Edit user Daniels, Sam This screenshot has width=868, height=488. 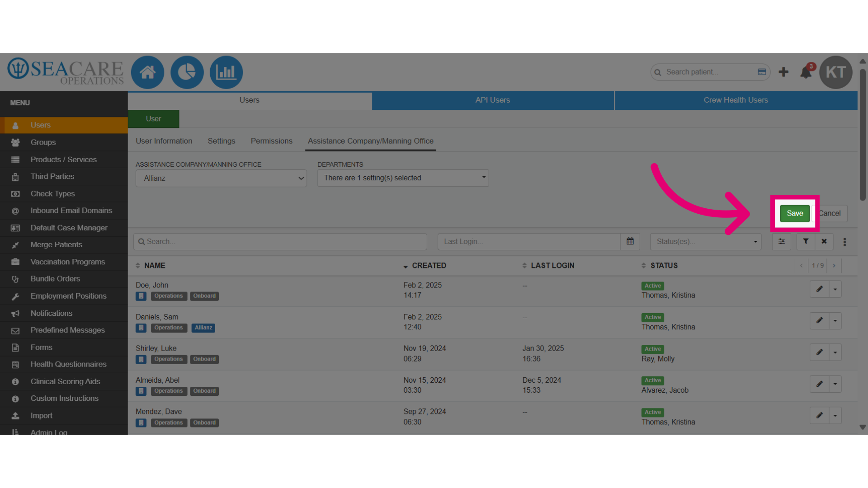[819, 321]
